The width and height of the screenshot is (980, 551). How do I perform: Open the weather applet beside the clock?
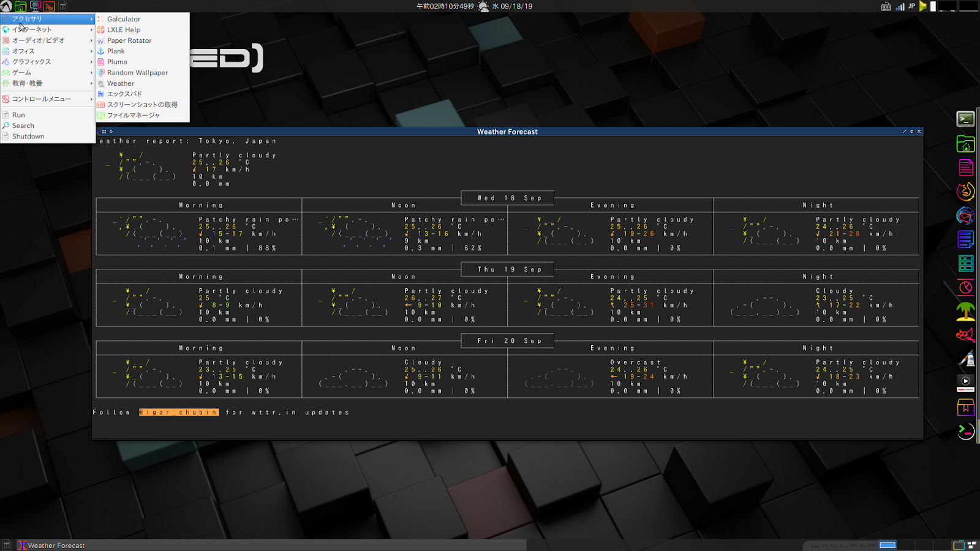[483, 6]
